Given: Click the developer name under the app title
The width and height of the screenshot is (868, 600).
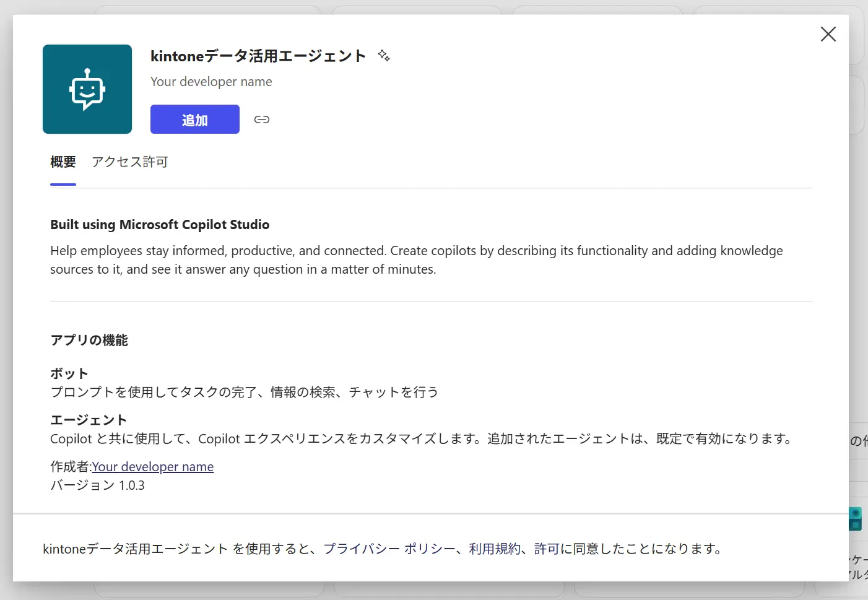Looking at the screenshot, I should (x=211, y=82).
